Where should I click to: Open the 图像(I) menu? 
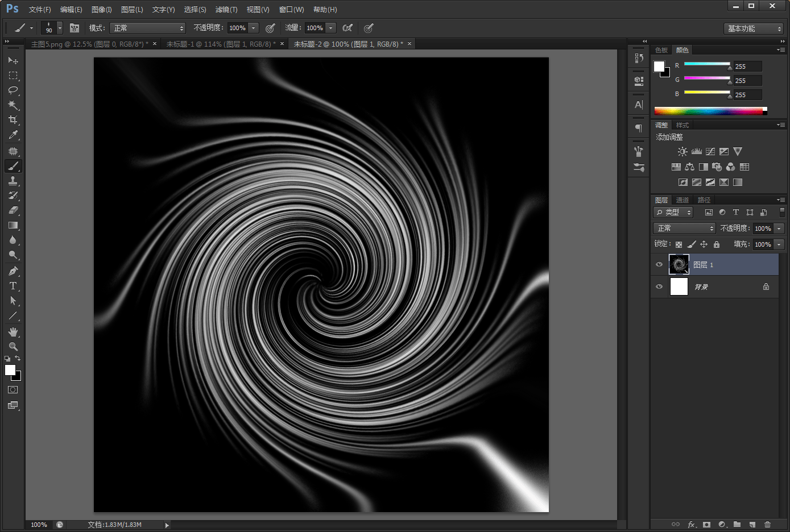tap(102, 10)
